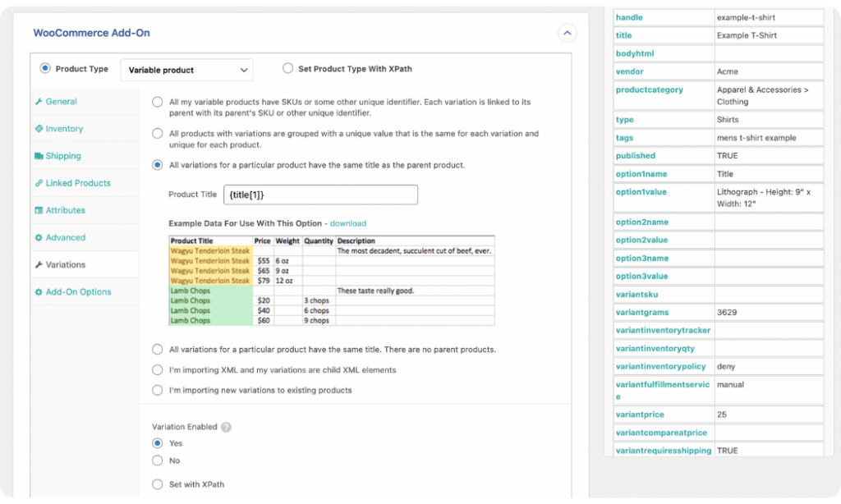Click the tags field name
Viewport: 841px width, 504px height.
pos(625,138)
